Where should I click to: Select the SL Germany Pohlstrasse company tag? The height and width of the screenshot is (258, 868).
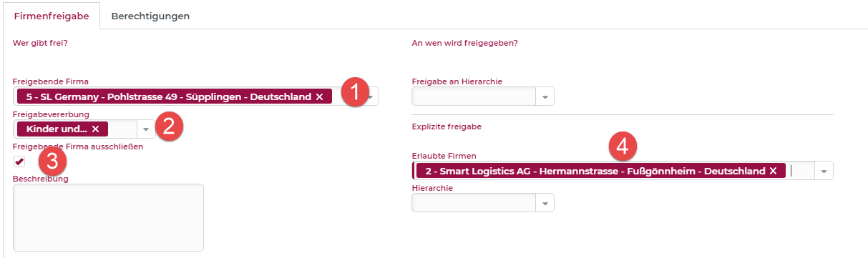[x=168, y=96]
